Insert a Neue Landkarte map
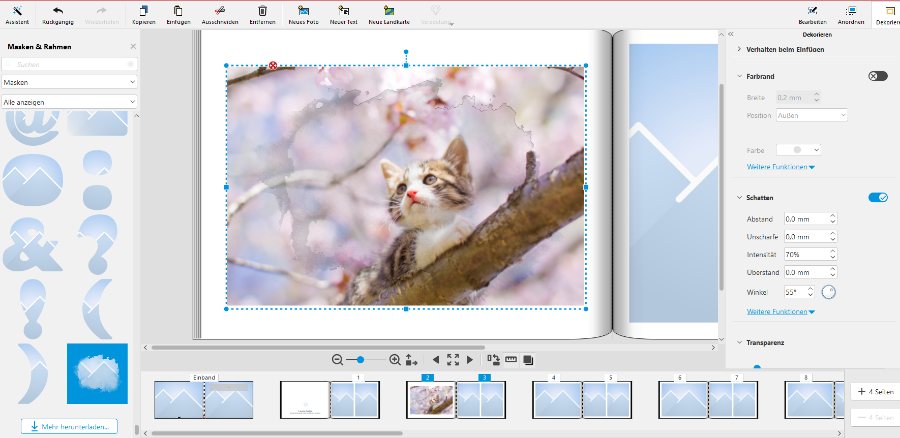The width and height of the screenshot is (900, 438). [387, 13]
